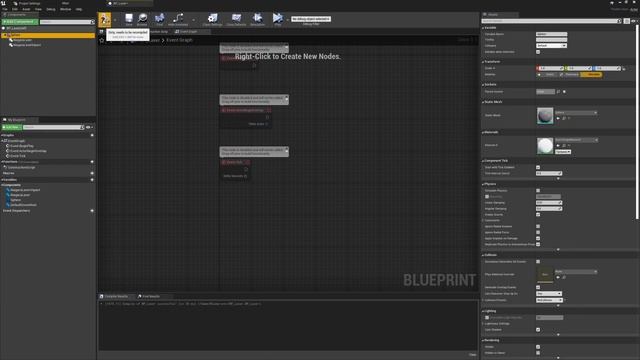This screenshot has height=360, width=640.
Task: Open the Textures dropdown under Material
Action: [562, 152]
